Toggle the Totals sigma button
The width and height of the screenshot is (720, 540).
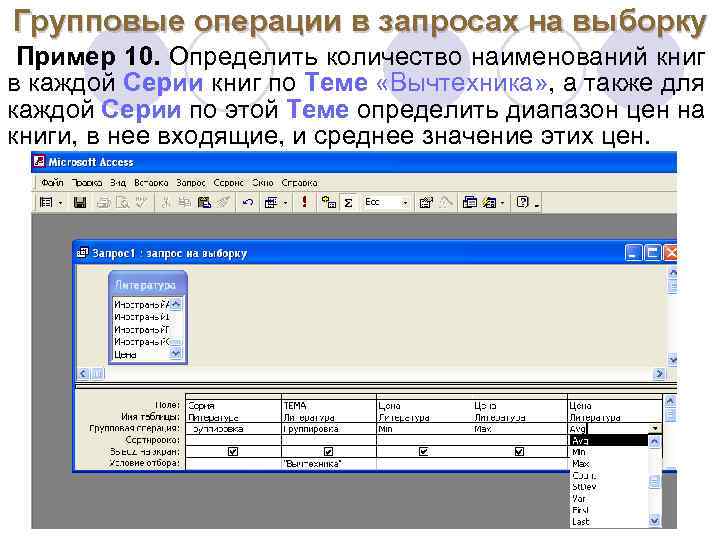(x=349, y=202)
